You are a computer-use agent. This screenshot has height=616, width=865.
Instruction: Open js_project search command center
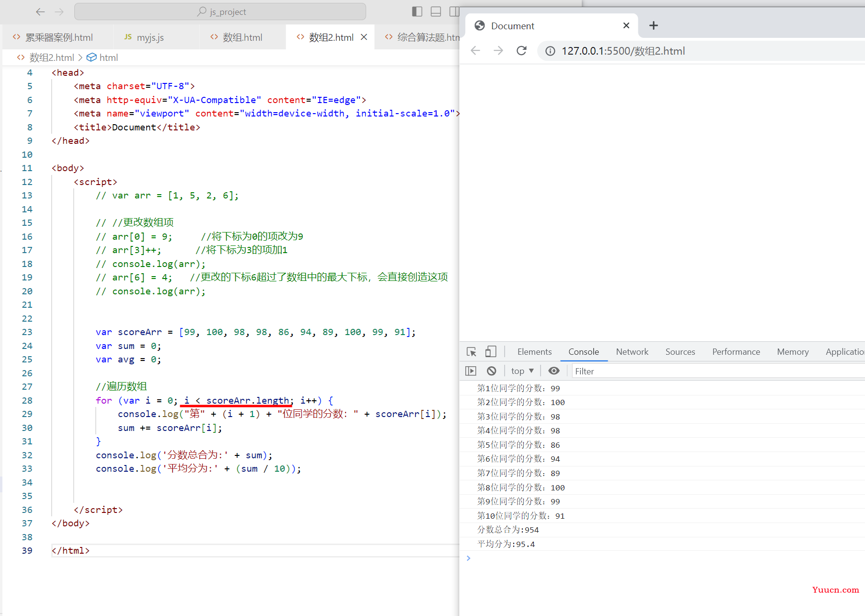[x=220, y=12]
